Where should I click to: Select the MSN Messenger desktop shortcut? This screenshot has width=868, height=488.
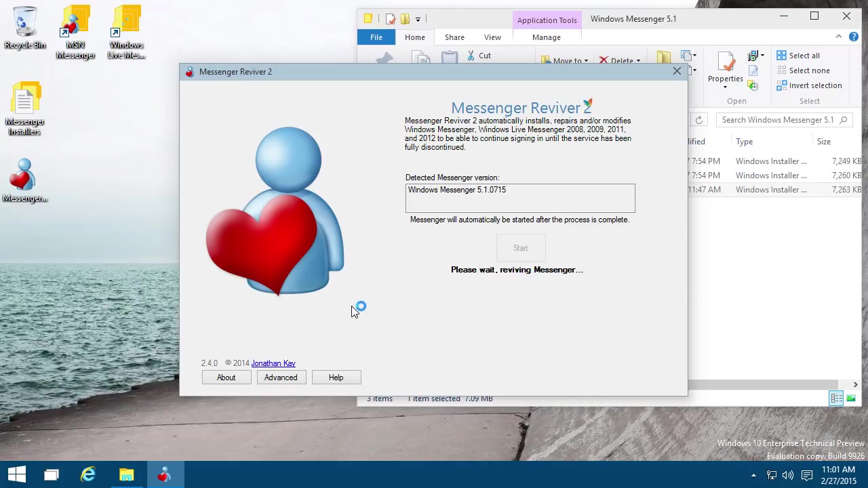[x=75, y=33]
